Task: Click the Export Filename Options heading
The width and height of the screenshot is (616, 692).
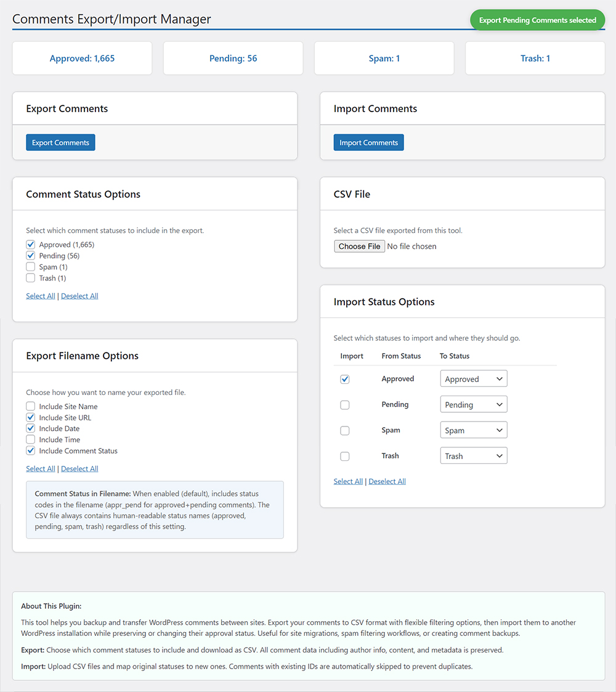Action: coord(82,356)
